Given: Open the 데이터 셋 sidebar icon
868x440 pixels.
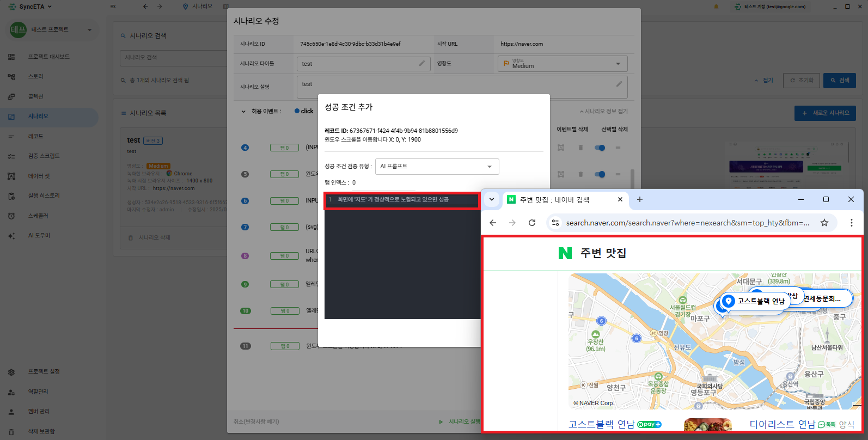Looking at the screenshot, I should click(x=11, y=176).
